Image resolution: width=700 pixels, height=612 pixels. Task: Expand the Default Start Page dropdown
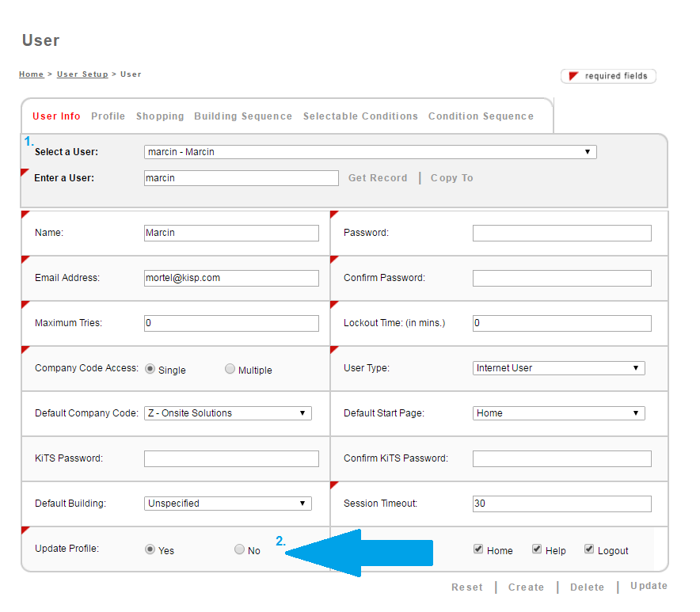pos(558,413)
